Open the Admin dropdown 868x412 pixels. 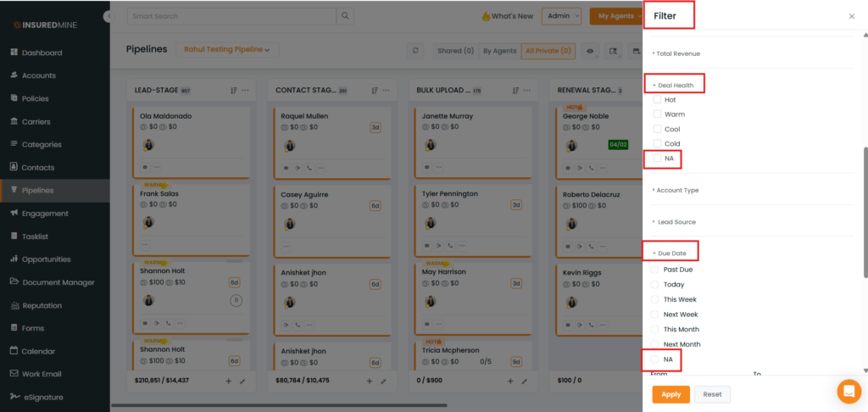pos(562,16)
